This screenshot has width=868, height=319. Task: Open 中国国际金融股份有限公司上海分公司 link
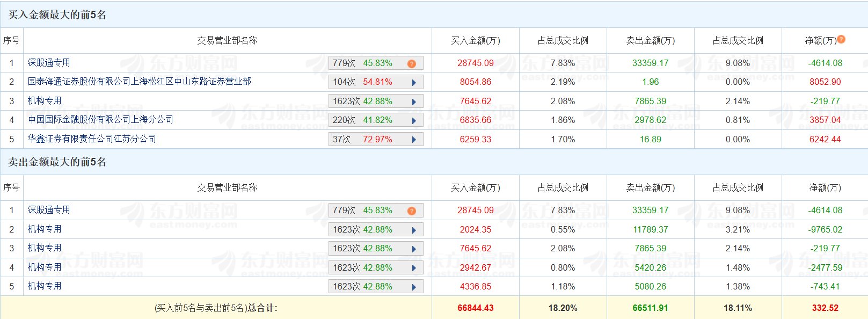[100, 120]
